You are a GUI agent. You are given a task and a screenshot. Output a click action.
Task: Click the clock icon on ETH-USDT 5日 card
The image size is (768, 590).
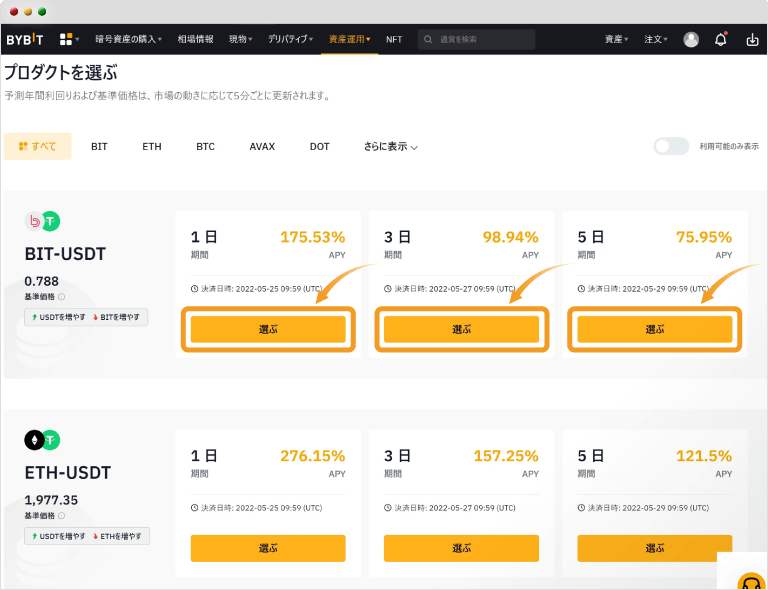(x=581, y=508)
